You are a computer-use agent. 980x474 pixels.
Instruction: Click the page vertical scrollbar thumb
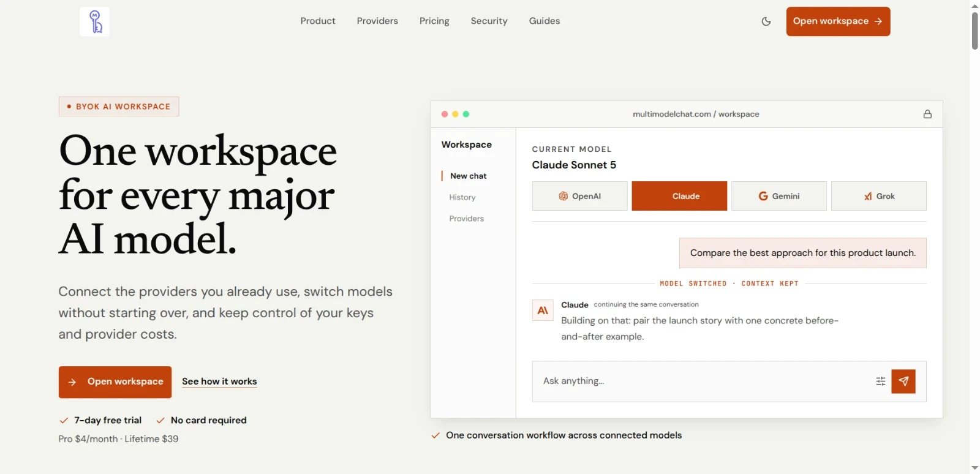click(x=974, y=30)
